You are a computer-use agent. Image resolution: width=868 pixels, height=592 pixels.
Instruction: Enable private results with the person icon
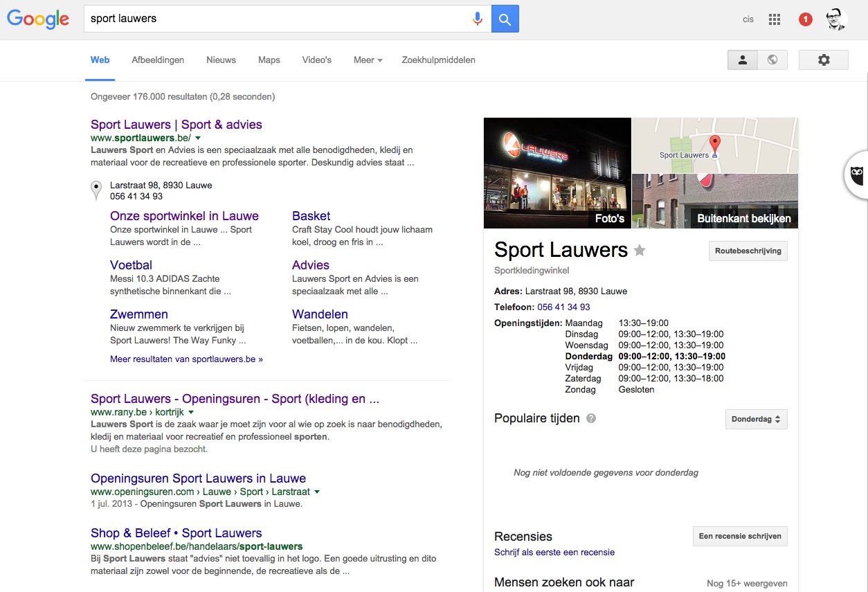pyautogui.click(x=742, y=60)
